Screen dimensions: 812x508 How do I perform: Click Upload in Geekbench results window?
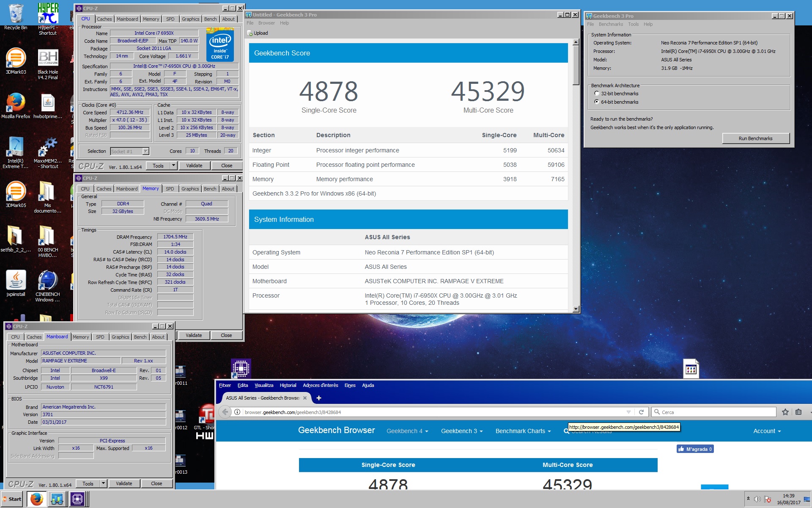258,33
